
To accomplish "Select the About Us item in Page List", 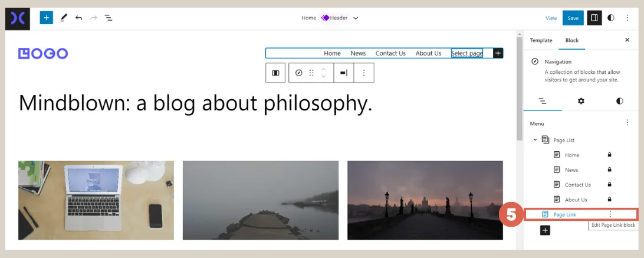I will point(576,200).
